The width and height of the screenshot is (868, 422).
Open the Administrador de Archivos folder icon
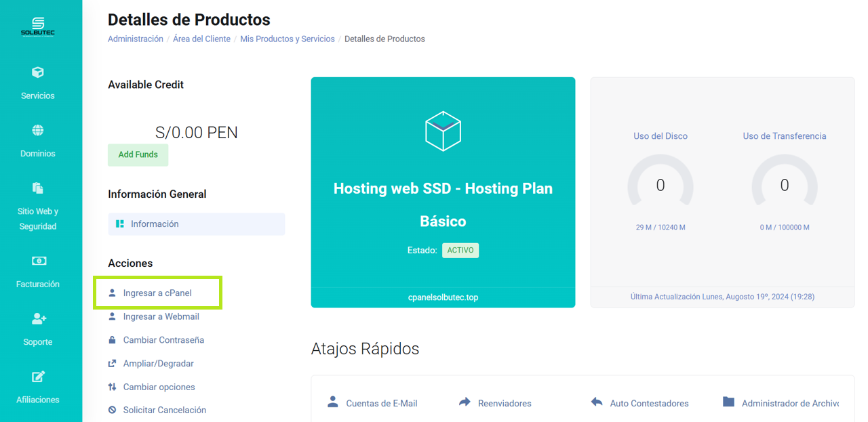(728, 402)
